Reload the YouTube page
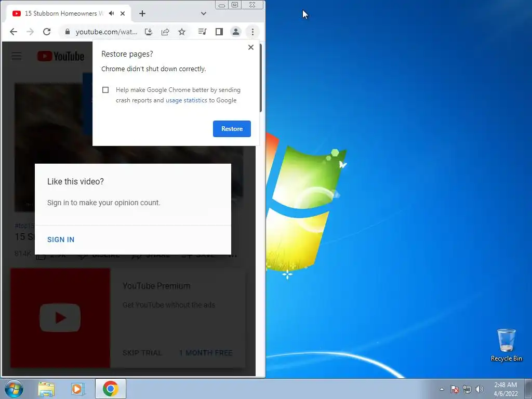The image size is (532, 399). (x=47, y=32)
